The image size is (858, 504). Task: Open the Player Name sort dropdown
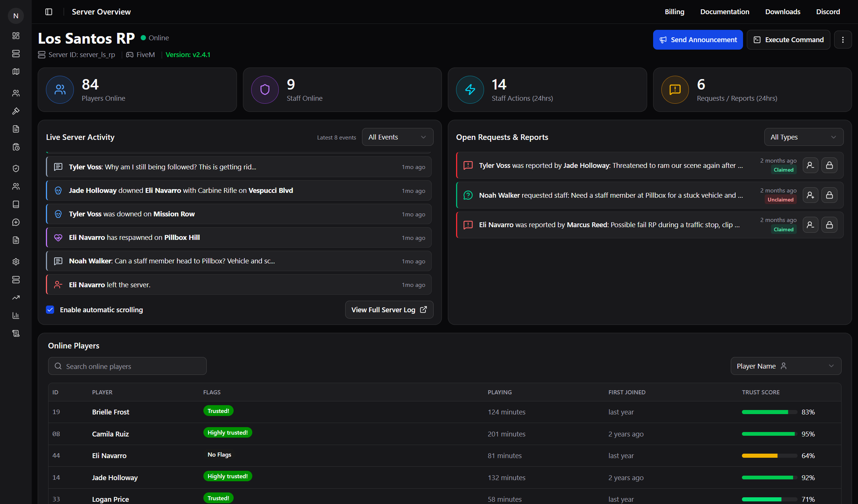coord(786,366)
